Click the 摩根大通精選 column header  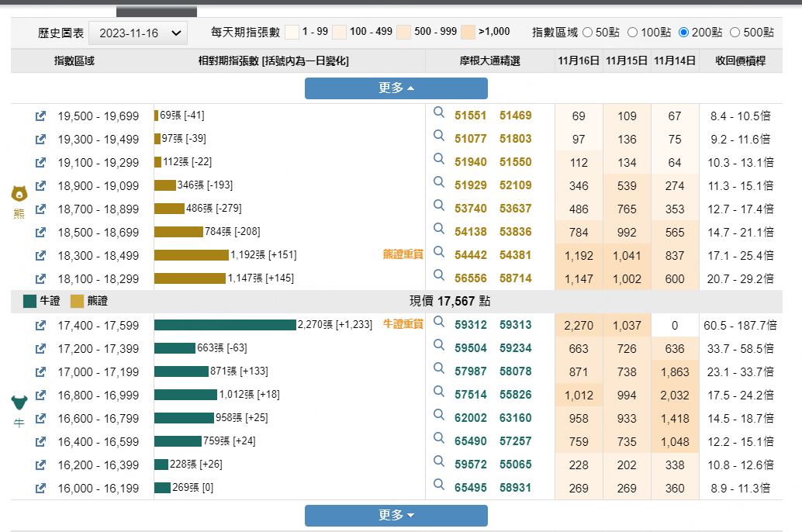point(490,61)
